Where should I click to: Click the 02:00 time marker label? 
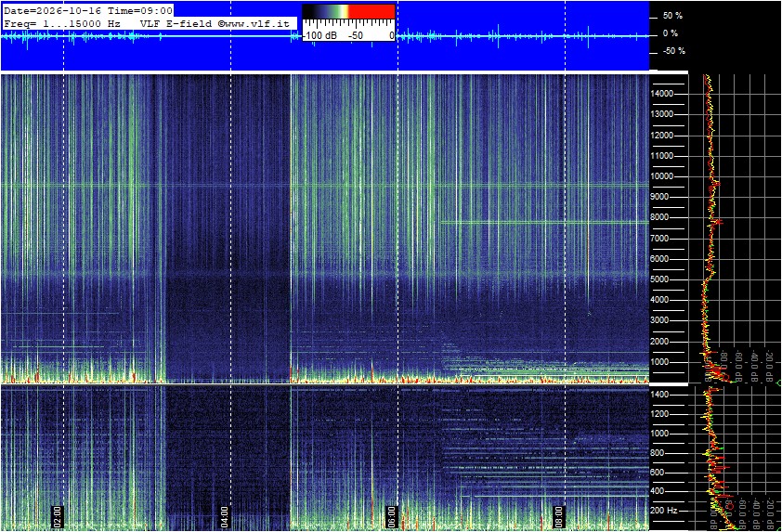coord(57,517)
